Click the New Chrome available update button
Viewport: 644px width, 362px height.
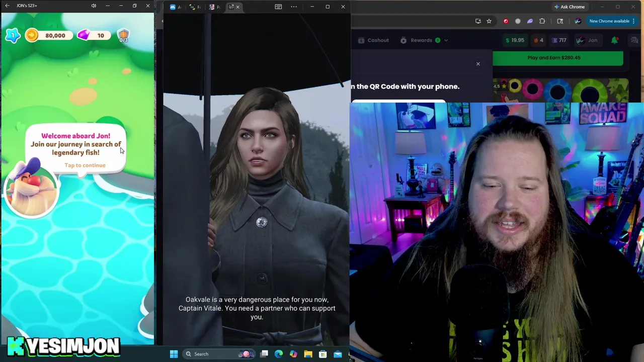click(612, 21)
